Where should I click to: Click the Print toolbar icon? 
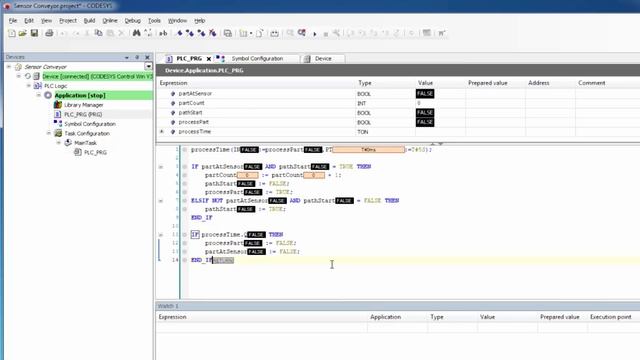[x=49, y=33]
